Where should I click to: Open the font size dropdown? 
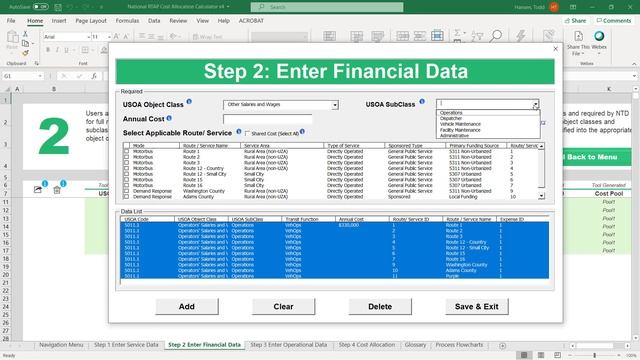(x=109, y=37)
